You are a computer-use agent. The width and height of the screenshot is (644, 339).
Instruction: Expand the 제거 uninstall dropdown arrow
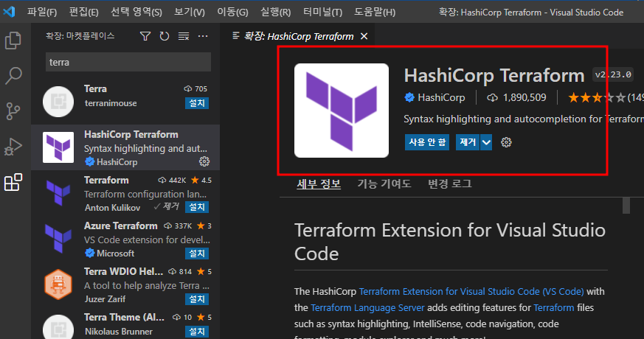tap(486, 142)
